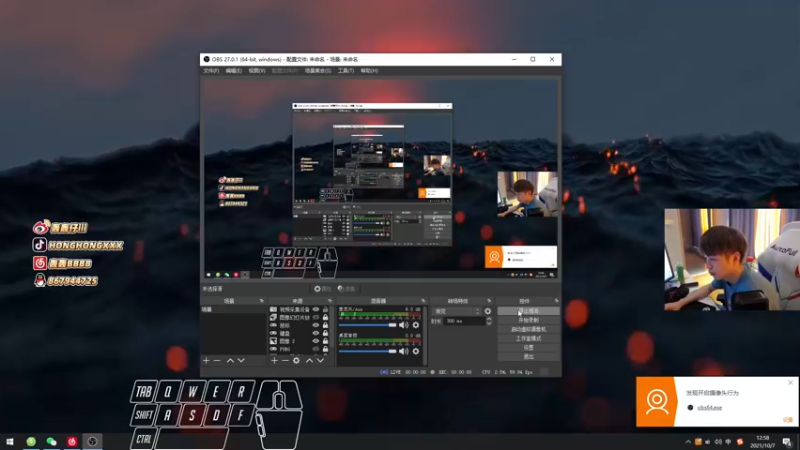Click 退出 to exit OBS
This screenshot has height=450, width=800.
(x=529, y=357)
